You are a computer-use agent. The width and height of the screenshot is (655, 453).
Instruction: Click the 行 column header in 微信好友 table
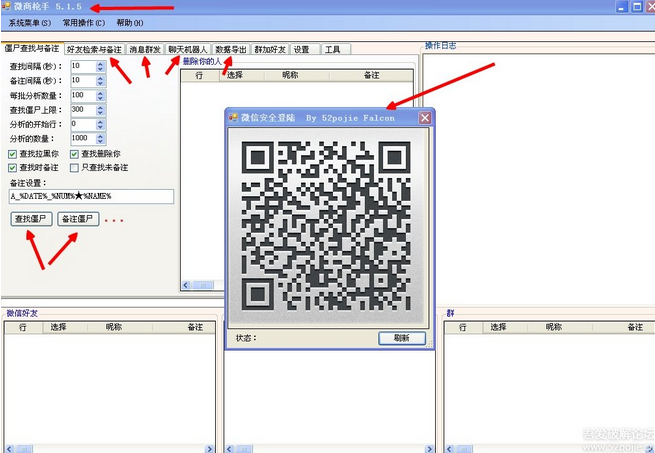23,327
